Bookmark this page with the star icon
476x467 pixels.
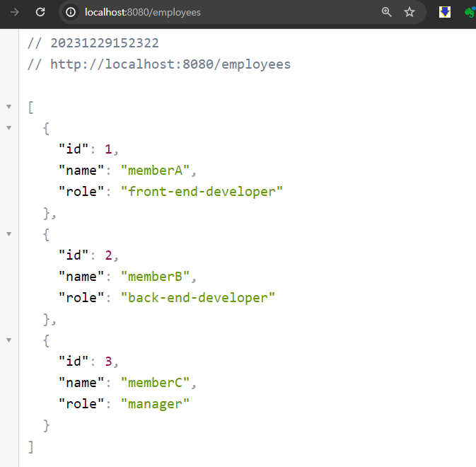(410, 12)
